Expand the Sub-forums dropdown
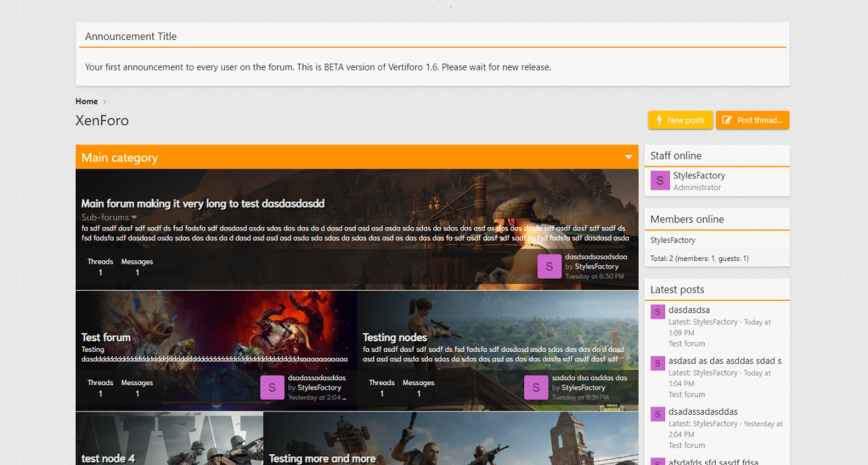This screenshot has height=465, width=868. click(109, 218)
